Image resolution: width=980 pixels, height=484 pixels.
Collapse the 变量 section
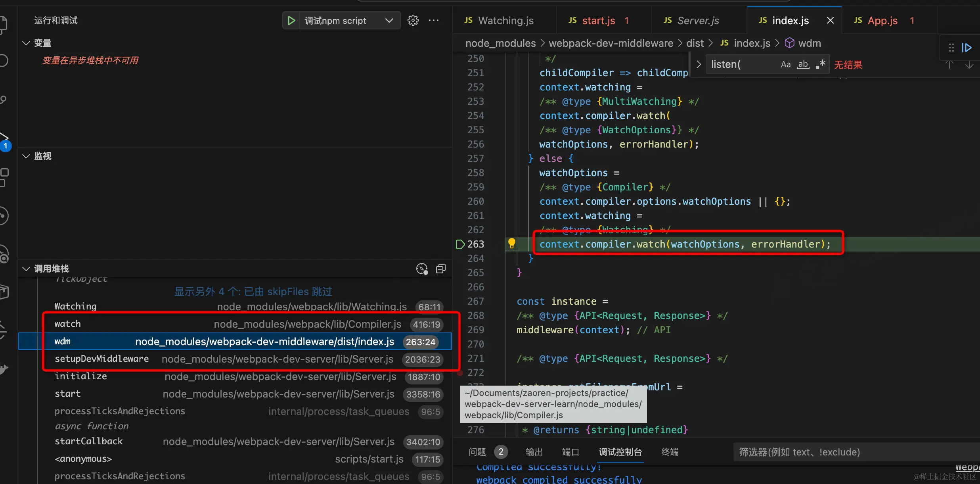[26, 43]
